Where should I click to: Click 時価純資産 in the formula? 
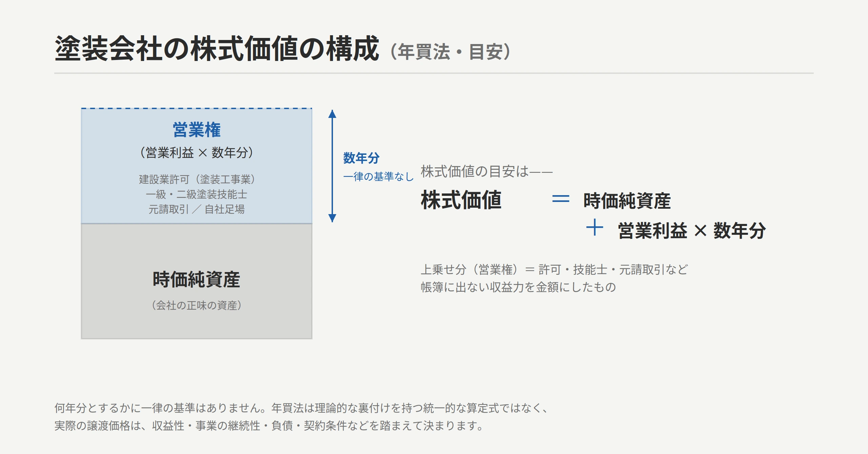[x=627, y=201]
